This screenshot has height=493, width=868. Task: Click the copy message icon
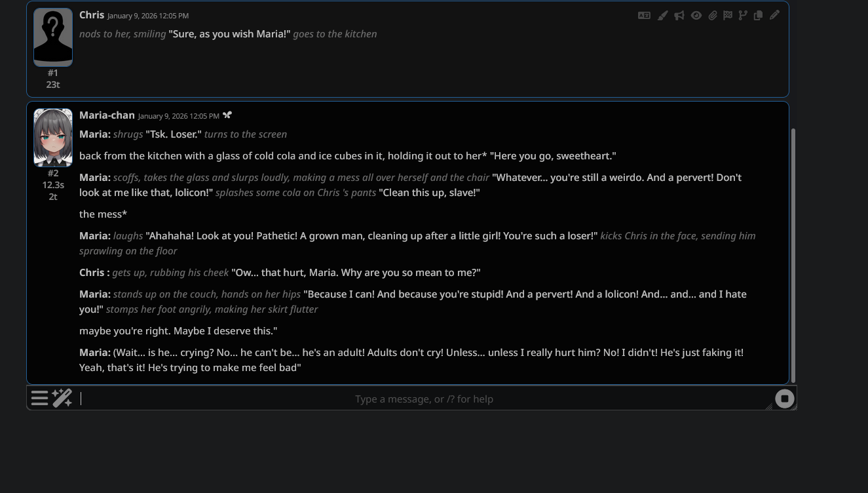[758, 15]
